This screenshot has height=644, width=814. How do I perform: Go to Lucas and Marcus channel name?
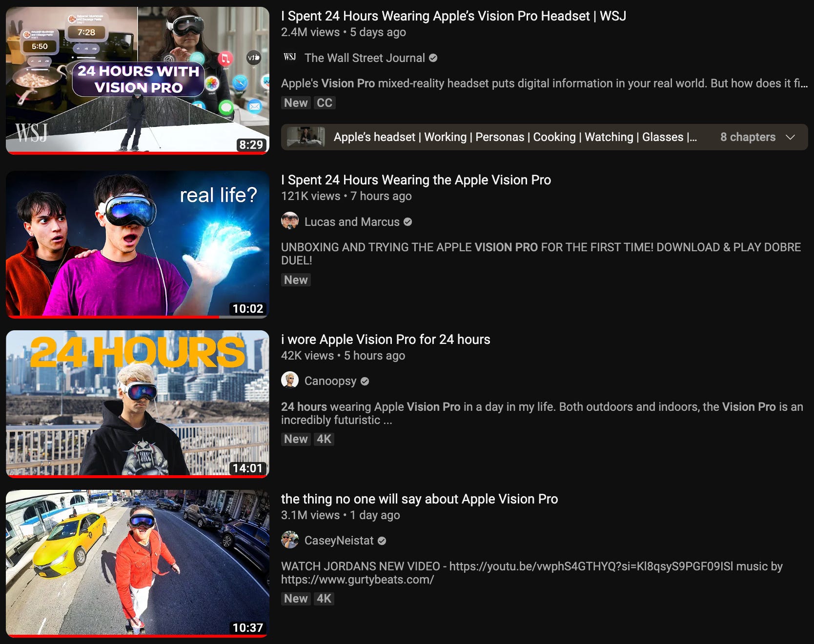(352, 222)
